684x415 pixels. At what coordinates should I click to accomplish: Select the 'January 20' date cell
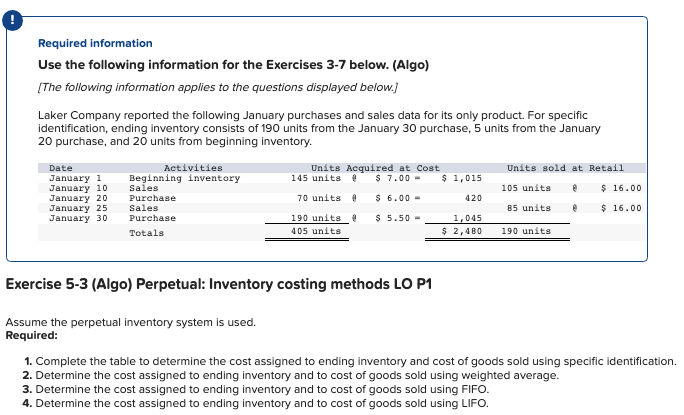tap(78, 198)
